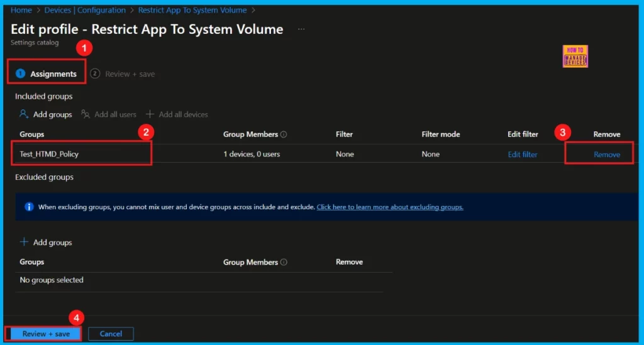Click the Add all users option
The height and width of the screenshot is (345, 644).
115,114
